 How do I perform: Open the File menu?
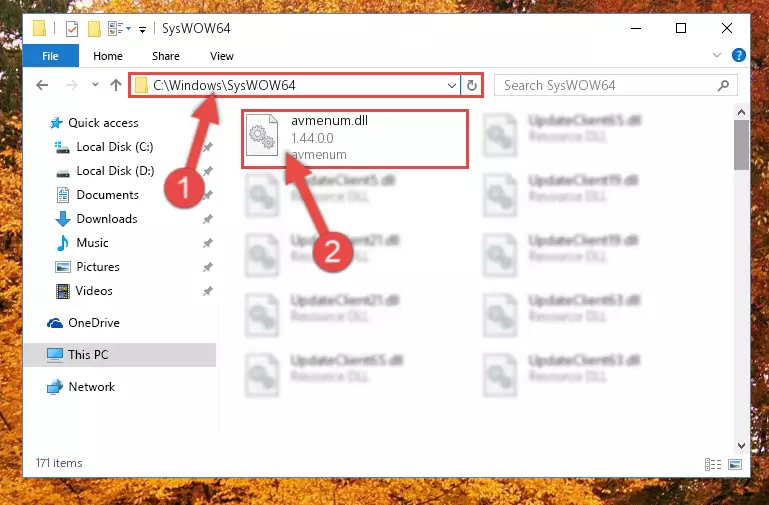[51, 56]
